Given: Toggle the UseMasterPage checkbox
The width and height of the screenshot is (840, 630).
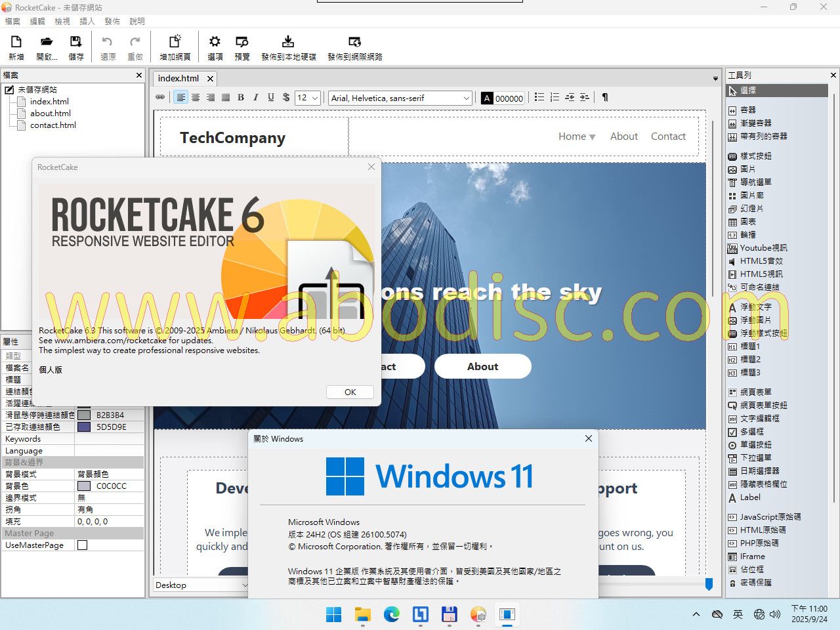Looking at the screenshot, I should coord(83,545).
